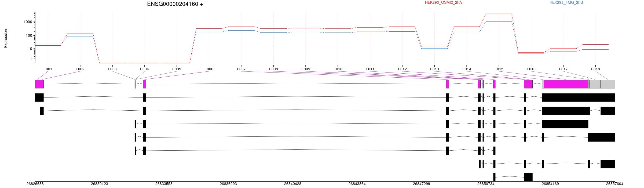Click the exon label E003

(112, 69)
